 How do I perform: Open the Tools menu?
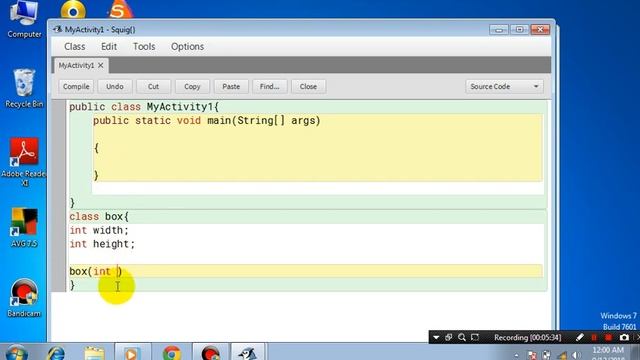point(144,47)
